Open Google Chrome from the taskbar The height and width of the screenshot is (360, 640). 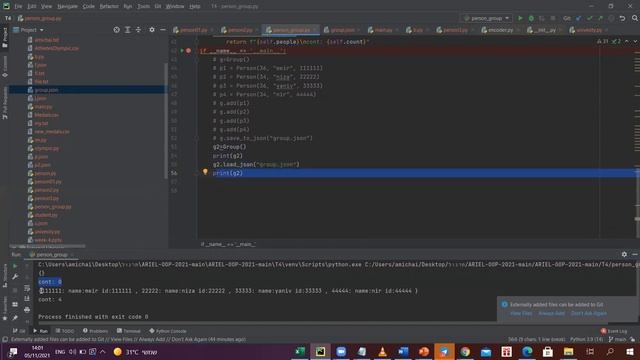click(x=465, y=351)
